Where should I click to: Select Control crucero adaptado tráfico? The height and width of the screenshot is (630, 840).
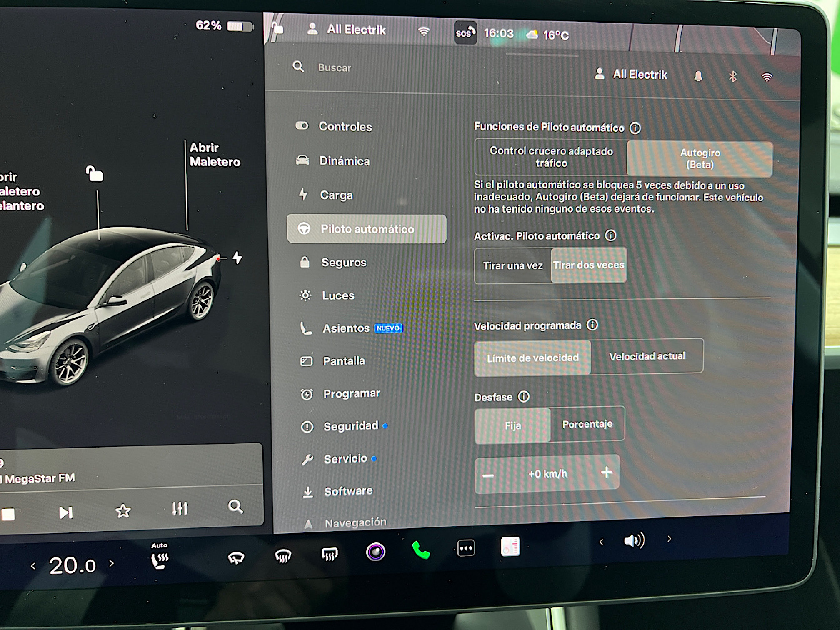[551, 157]
